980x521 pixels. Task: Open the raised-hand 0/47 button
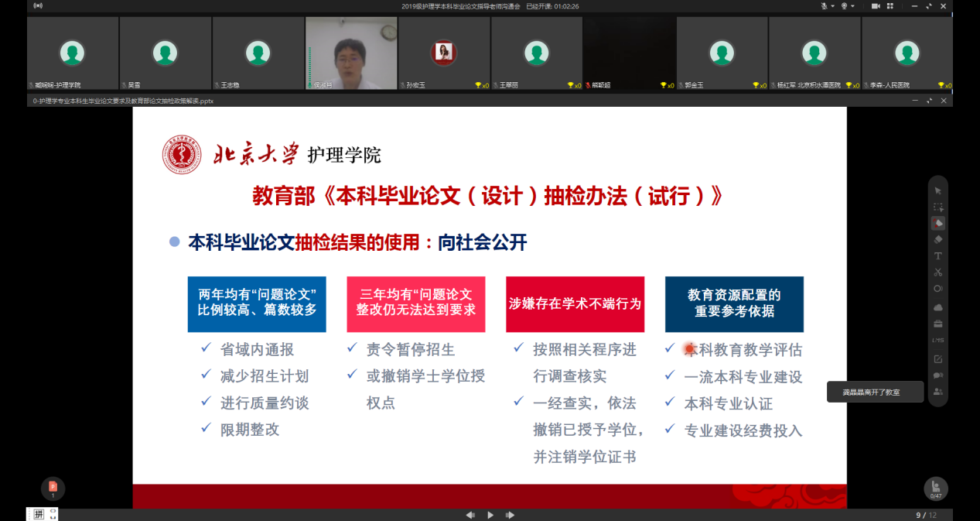(x=936, y=488)
